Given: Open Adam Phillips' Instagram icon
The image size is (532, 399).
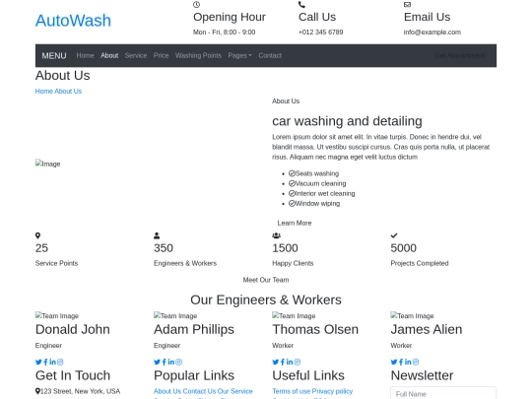Looking at the screenshot, I should tap(178, 362).
